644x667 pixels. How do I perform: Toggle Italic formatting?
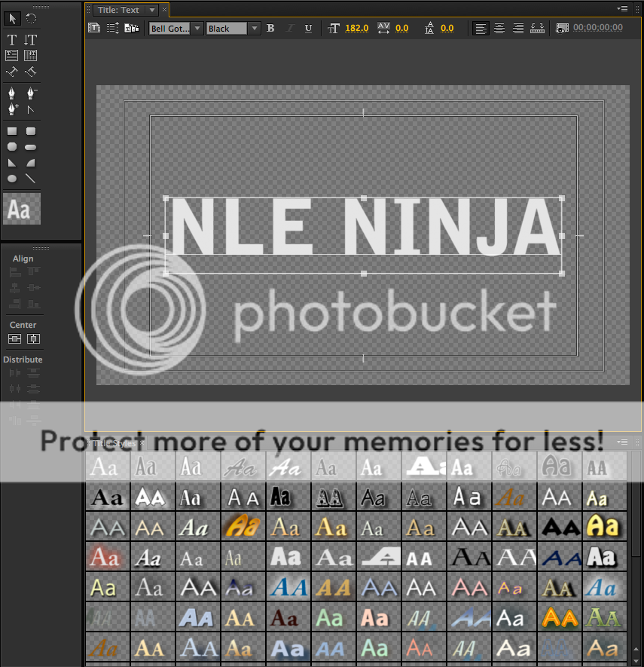290,28
